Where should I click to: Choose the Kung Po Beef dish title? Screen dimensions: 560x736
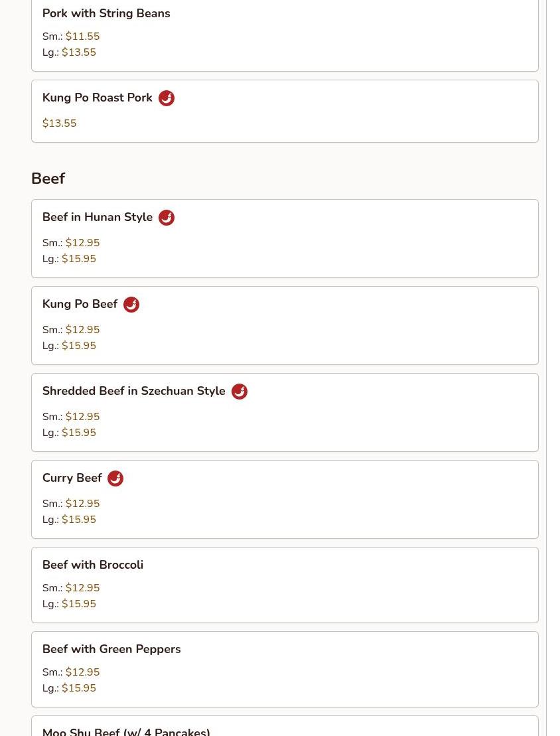[80, 304]
